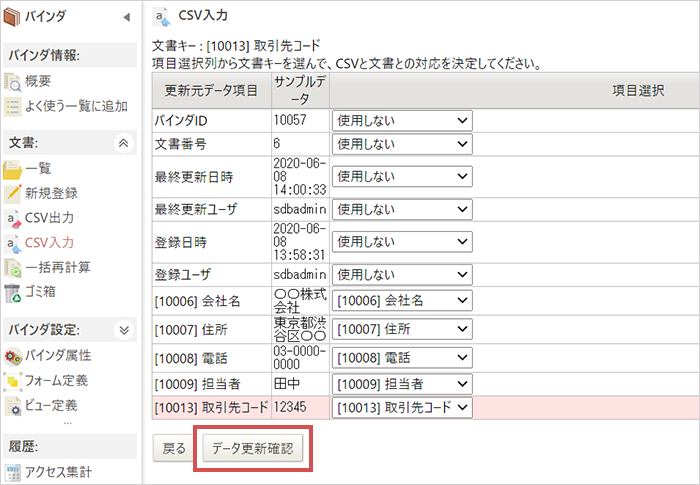The height and width of the screenshot is (485, 700).
Task: Open the 一覧 document list link
Action: [x=38, y=169]
